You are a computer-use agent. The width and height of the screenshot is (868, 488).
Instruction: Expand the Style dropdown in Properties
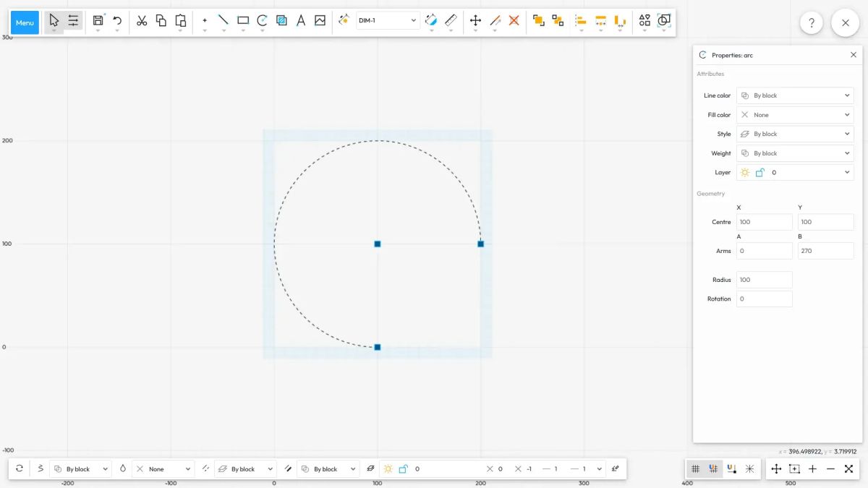(795, 134)
